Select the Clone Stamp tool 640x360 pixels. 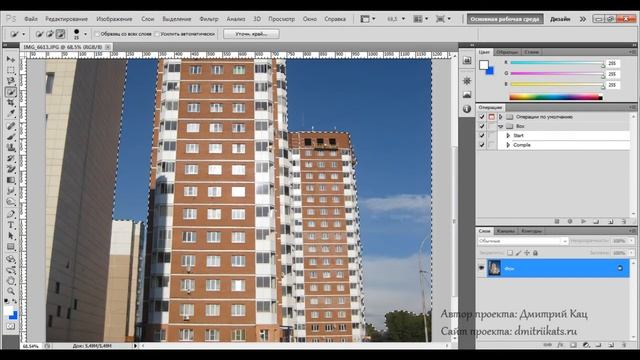click(11, 147)
